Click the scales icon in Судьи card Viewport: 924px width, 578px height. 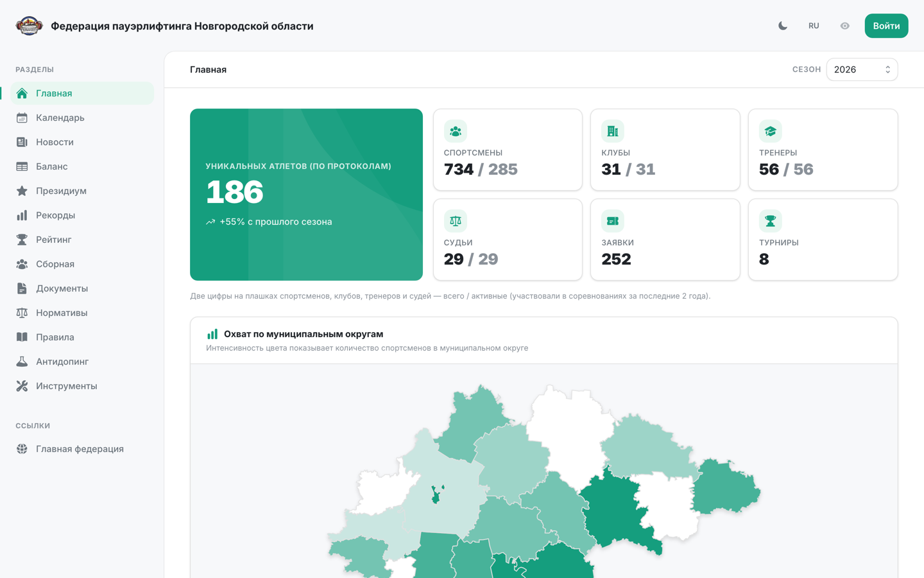point(456,221)
